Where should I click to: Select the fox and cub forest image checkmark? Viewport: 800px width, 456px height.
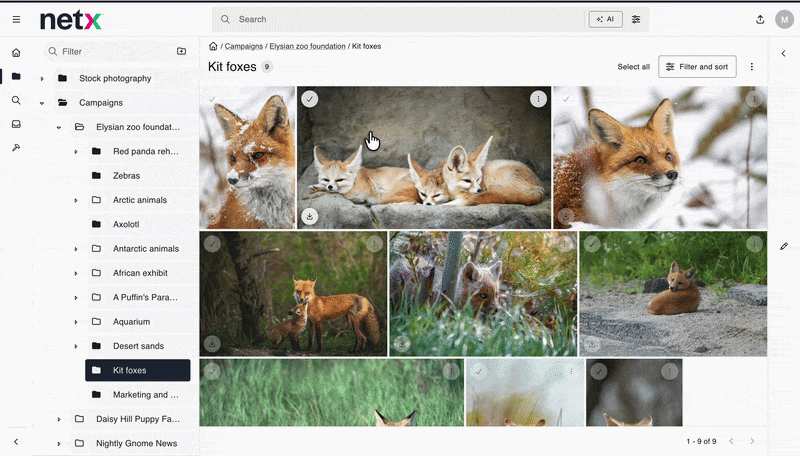[x=212, y=244]
